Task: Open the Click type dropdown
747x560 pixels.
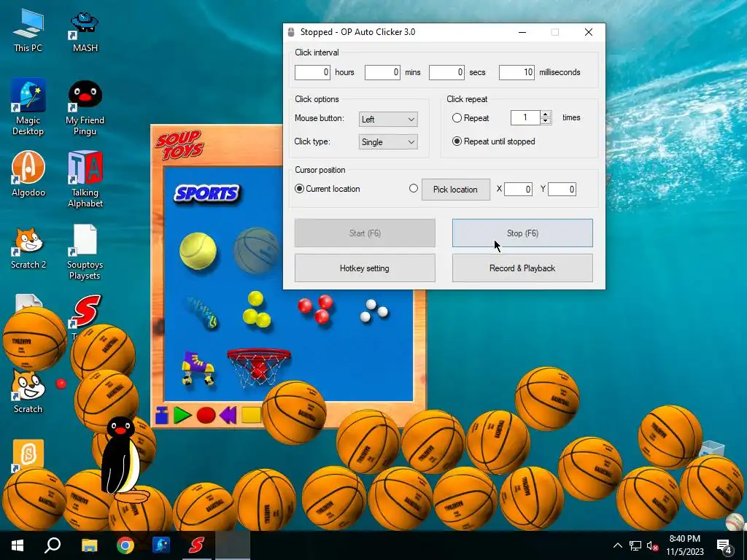Action: [x=388, y=142]
